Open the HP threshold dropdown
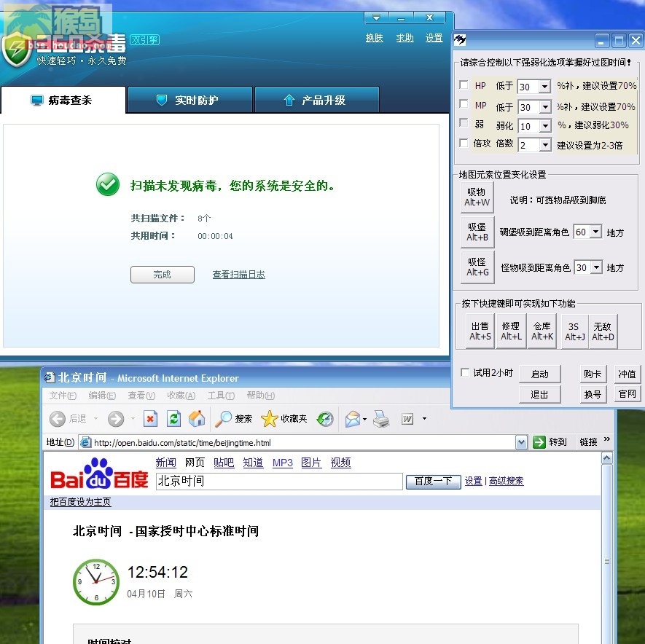The width and height of the screenshot is (645, 644). [545, 87]
